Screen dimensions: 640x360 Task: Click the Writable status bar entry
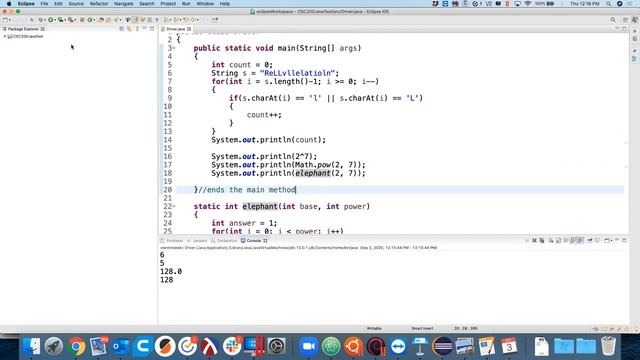click(374, 329)
